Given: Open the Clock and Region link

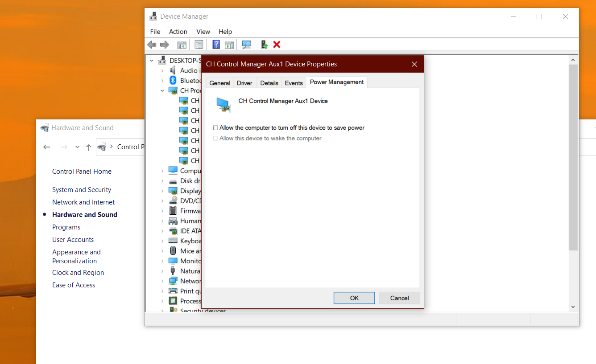Looking at the screenshot, I should coord(78,273).
